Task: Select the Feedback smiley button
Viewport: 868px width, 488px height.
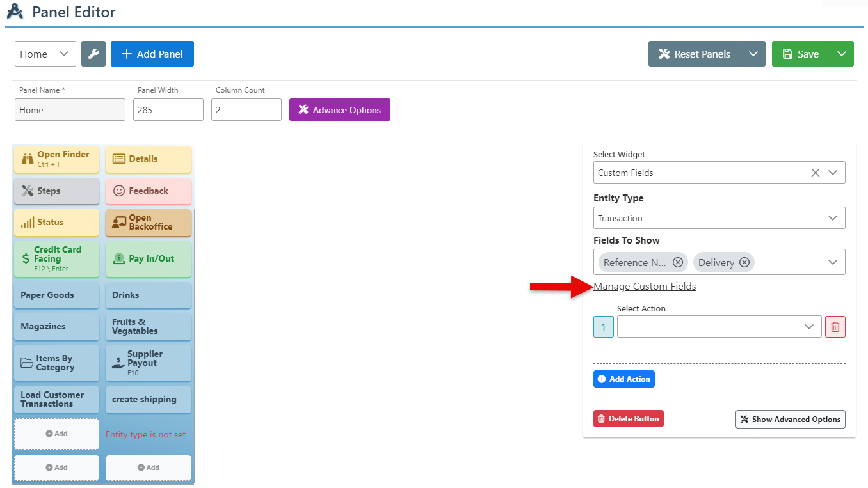Action: [x=149, y=191]
